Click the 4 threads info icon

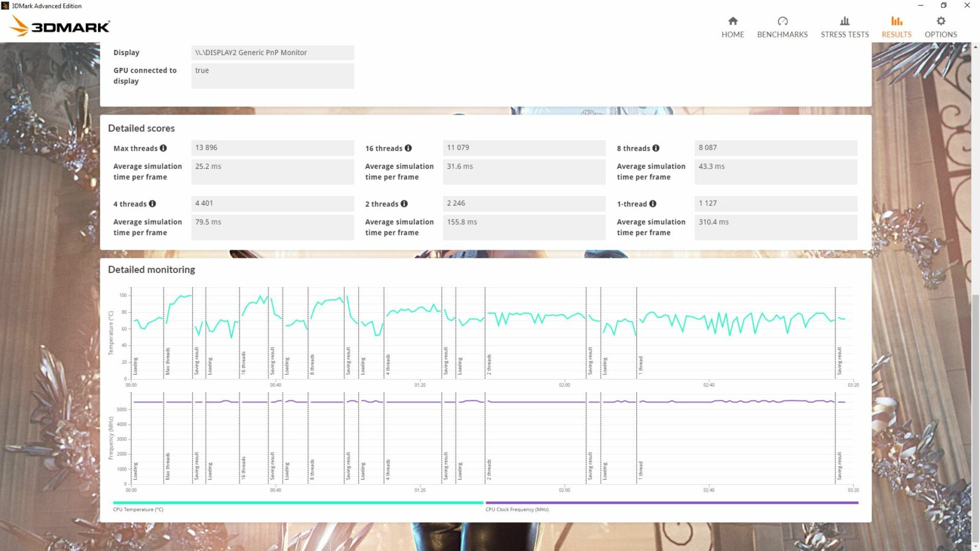153,204
